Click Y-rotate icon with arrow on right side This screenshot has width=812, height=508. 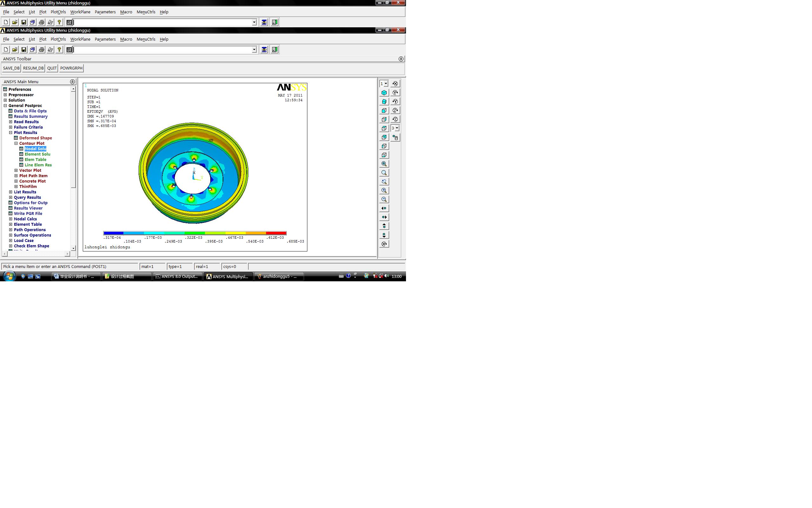tap(395, 92)
